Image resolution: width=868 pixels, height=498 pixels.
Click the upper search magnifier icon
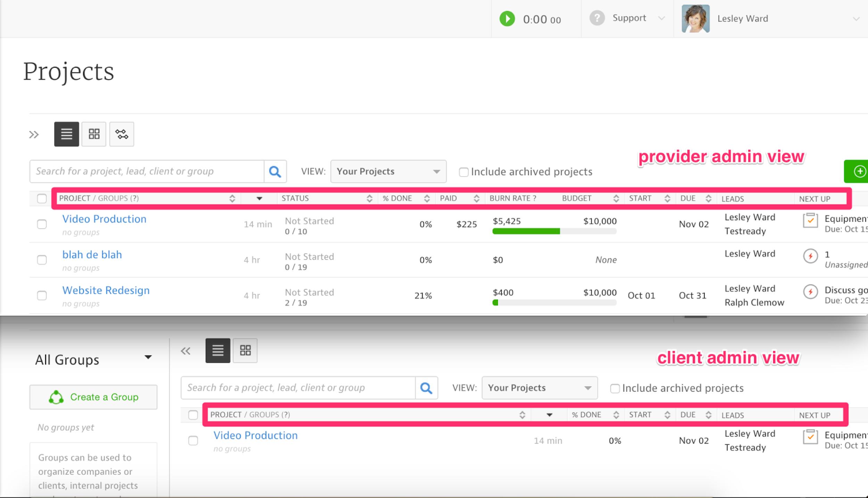click(275, 171)
